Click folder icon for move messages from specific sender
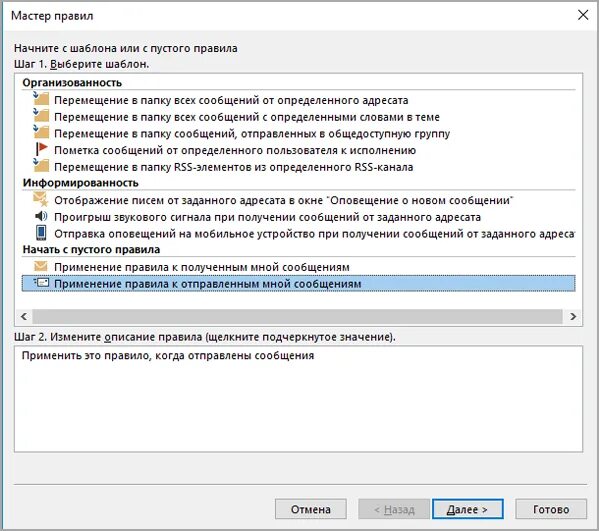 click(41, 99)
